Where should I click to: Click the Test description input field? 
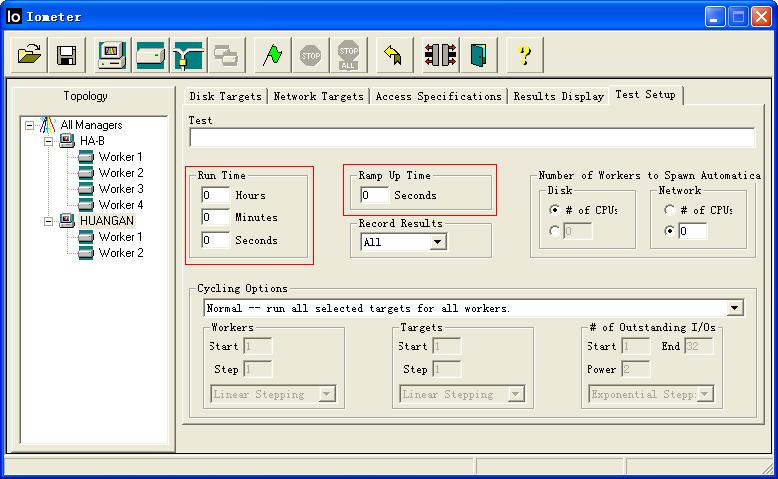click(x=471, y=138)
